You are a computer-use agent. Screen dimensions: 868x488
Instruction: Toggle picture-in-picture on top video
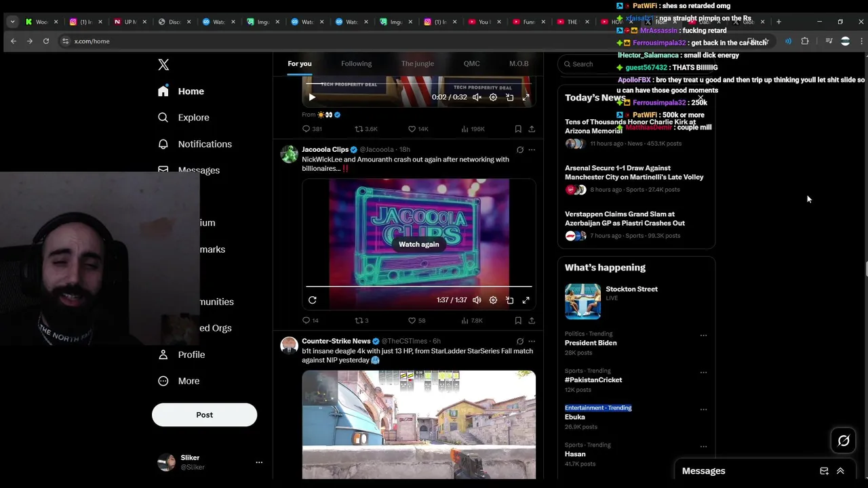click(x=509, y=97)
